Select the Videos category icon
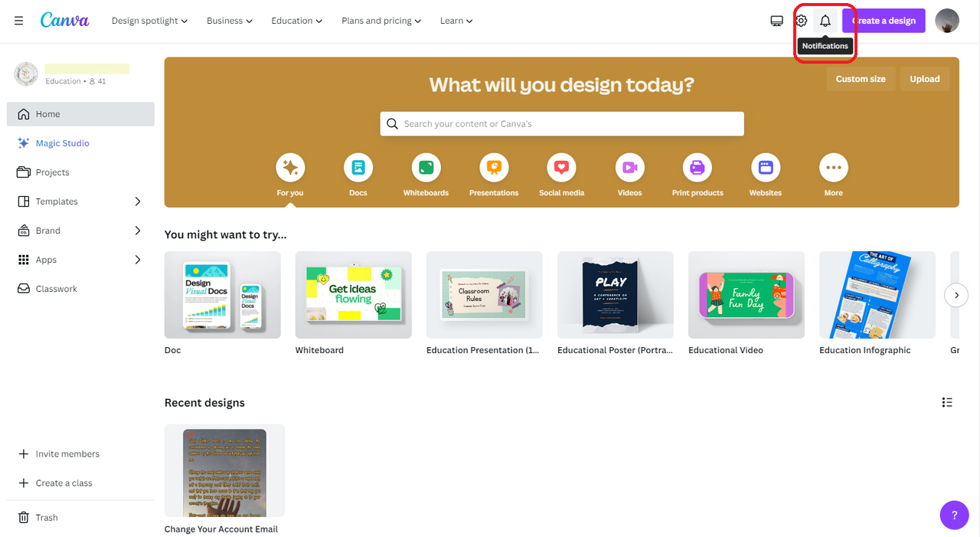The width and height of the screenshot is (980, 537). click(x=630, y=167)
